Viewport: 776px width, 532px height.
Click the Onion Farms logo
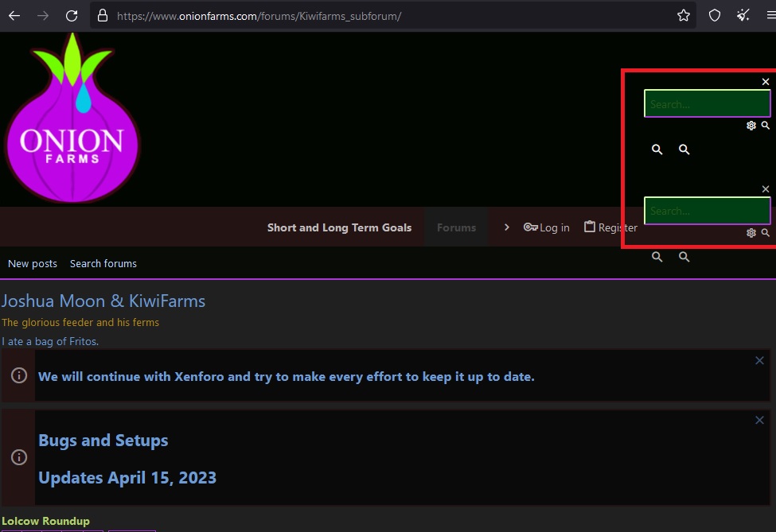[72, 119]
